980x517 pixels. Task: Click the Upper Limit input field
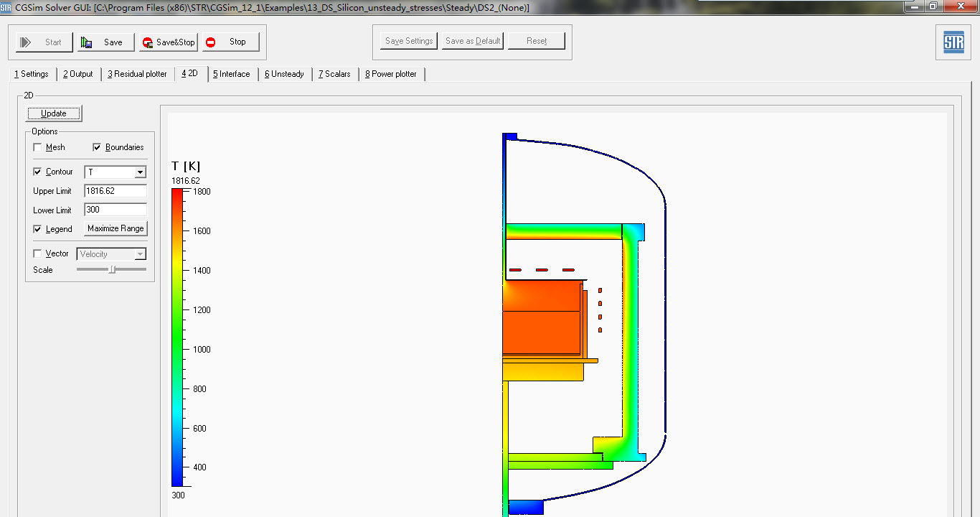(x=116, y=191)
